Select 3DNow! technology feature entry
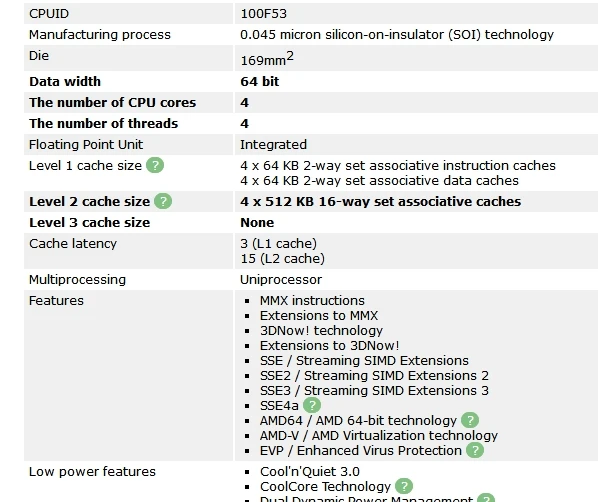598x502 pixels. coord(322,331)
